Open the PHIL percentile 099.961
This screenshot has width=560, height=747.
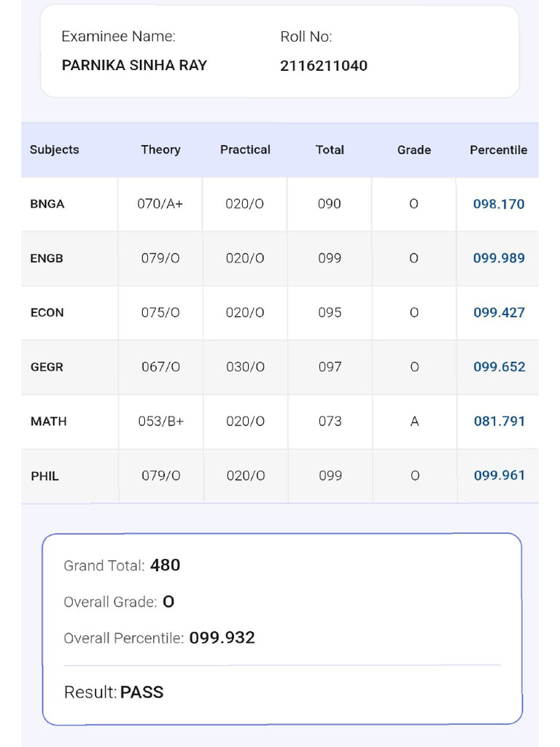pos(499,476)
